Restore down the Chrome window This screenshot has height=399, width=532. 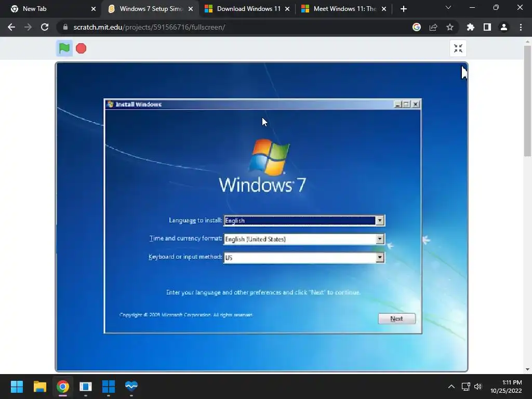point(496,7)
